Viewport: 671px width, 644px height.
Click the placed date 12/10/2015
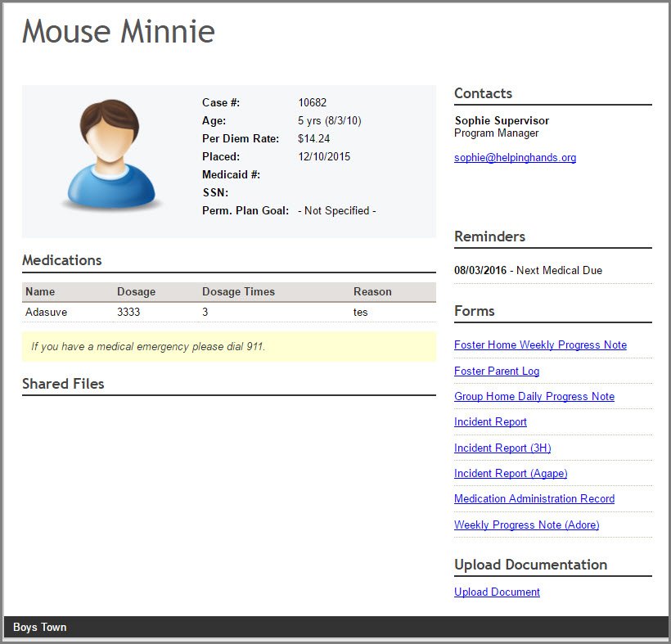[x=324, y=156]
